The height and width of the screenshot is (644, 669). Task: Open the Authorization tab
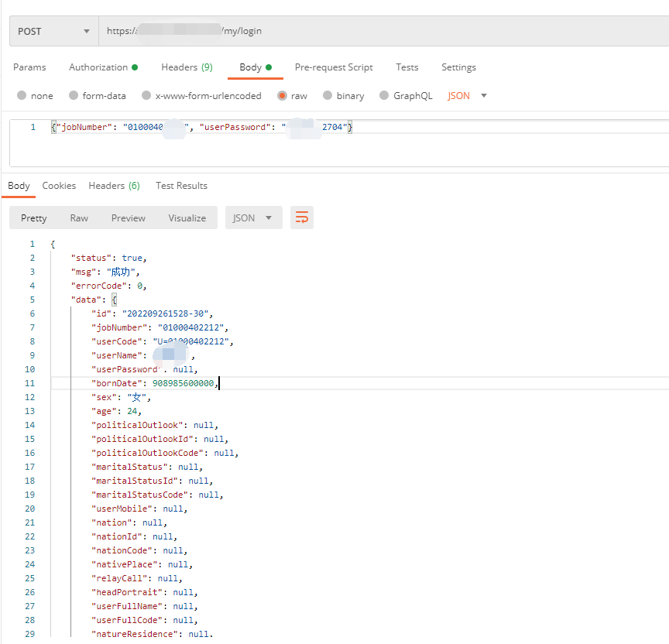click(x=103, y=67)
